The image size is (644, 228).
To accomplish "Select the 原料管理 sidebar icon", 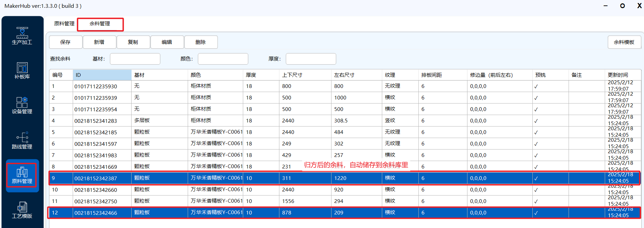I will (22, 175).
